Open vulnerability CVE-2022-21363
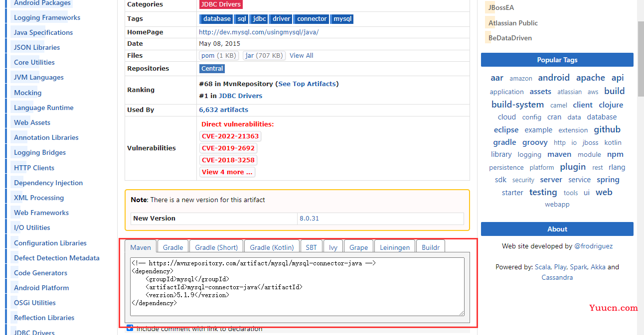Viewport: 644px width, 335px height. point(230,136)
